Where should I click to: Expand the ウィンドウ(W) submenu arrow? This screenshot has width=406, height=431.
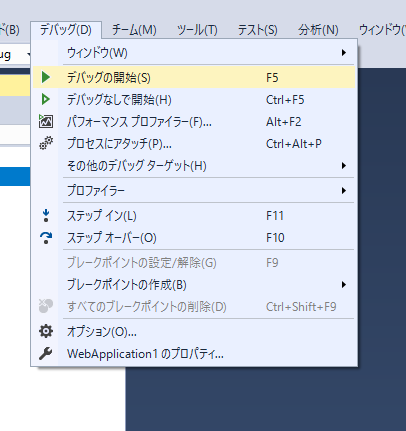pyautogui.click(x=344, y=53)
